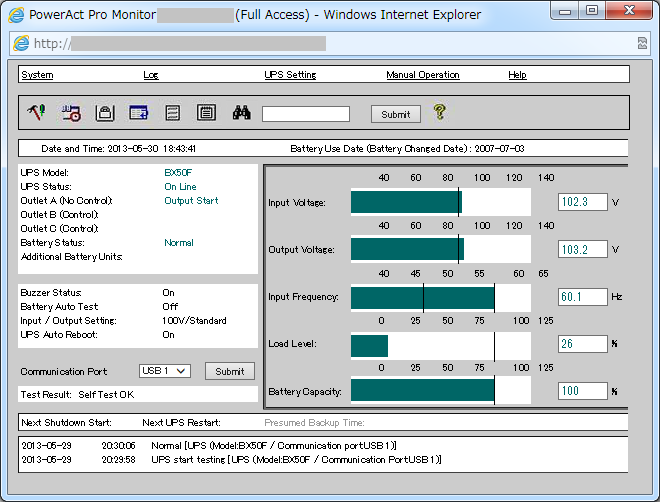660x502 pixels.
Task: Click the log entry at 20:30:06
Action: pyautogui.click(x=209, y=446)
